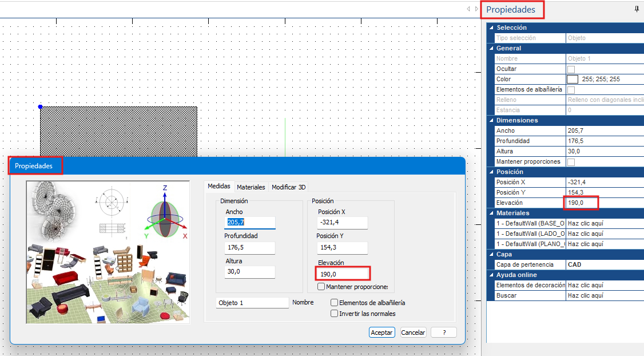The image size is (644, 356).
Task: Click the furniture preview image
Action: pyautogui.click(x=108, y=252)
